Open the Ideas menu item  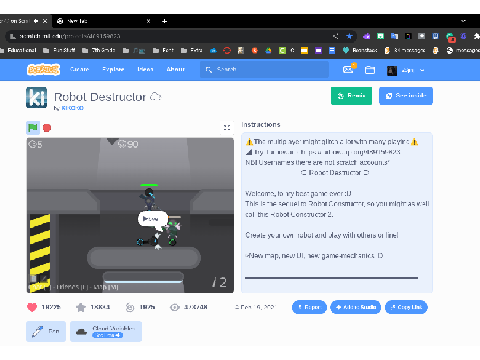pos(145,69)
